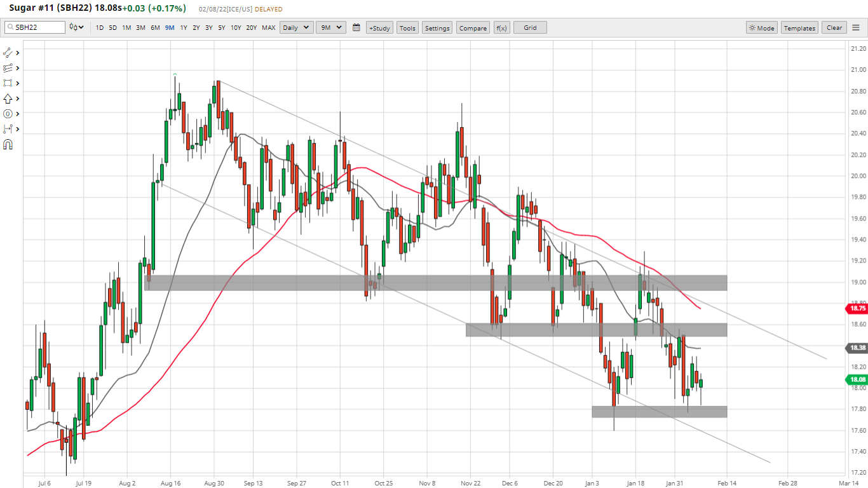Switch chart range to 6M
Image resolution: width=868 pixels, height=488 pixels.
155,27
